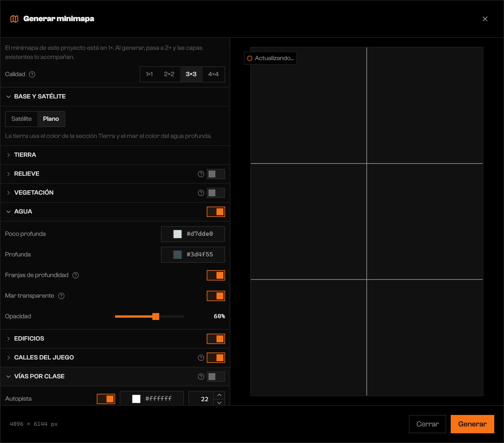Image resolution: width=504 pixels, height=443 pixels.
Task: Click the help icon in VEGETACIÓN row
Action: (x=201, y=193)
